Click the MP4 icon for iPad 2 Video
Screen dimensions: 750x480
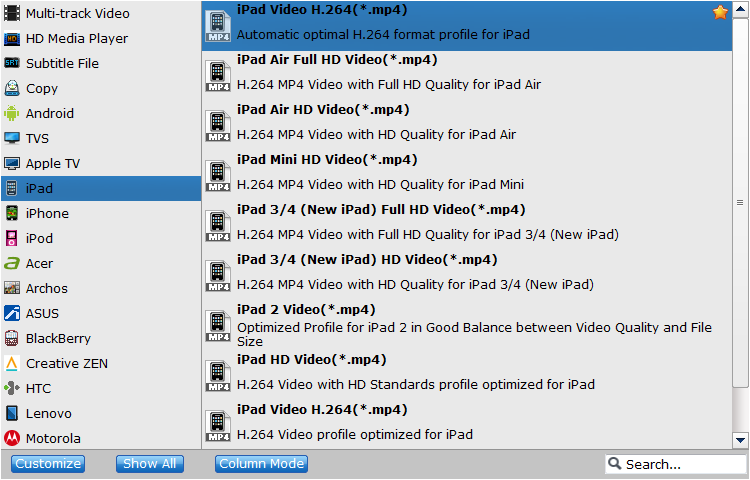tap(218, 326)
